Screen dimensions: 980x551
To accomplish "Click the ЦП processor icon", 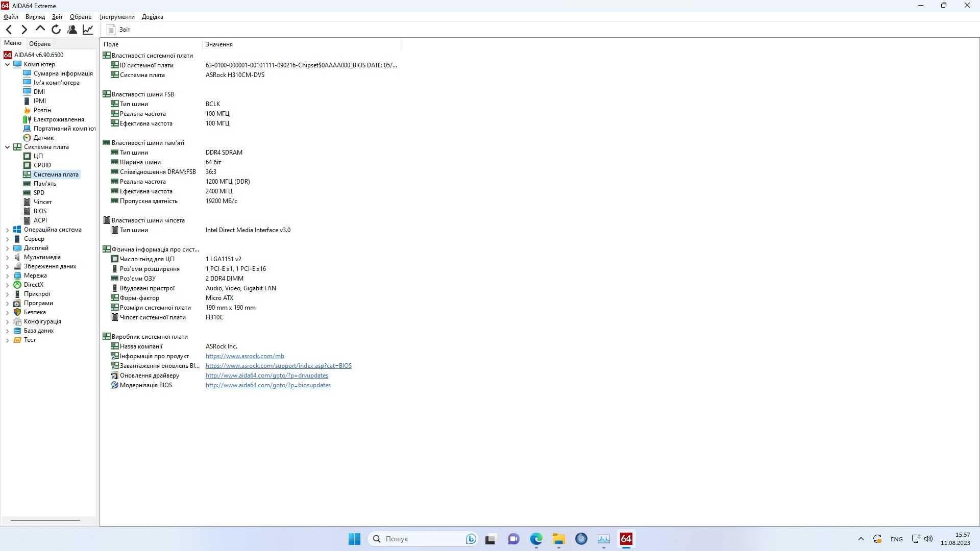I will click(27, 156).
